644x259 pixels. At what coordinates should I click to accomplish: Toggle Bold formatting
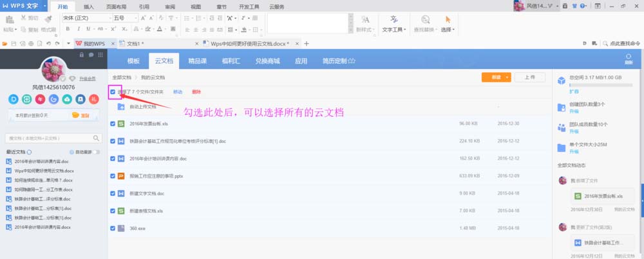click(68, 29)
